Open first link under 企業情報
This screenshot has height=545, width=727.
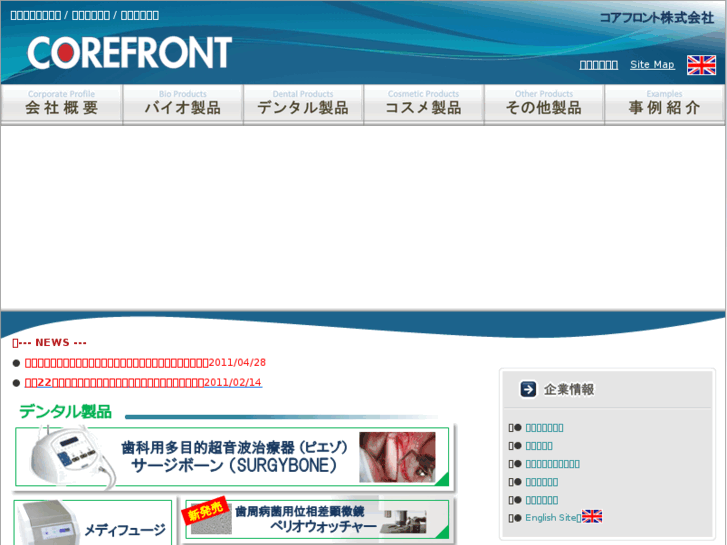point(544,428)
